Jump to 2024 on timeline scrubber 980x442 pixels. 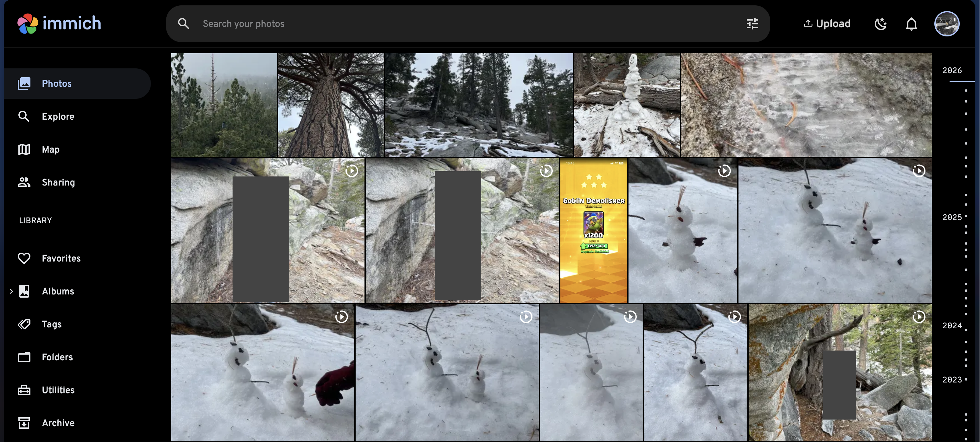click(952, 326)
